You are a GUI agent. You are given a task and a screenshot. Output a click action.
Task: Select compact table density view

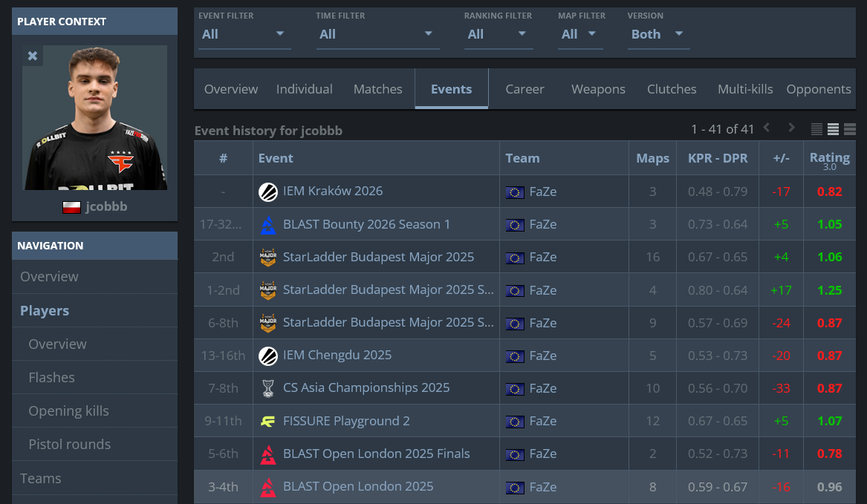click(x=816, y=129)
